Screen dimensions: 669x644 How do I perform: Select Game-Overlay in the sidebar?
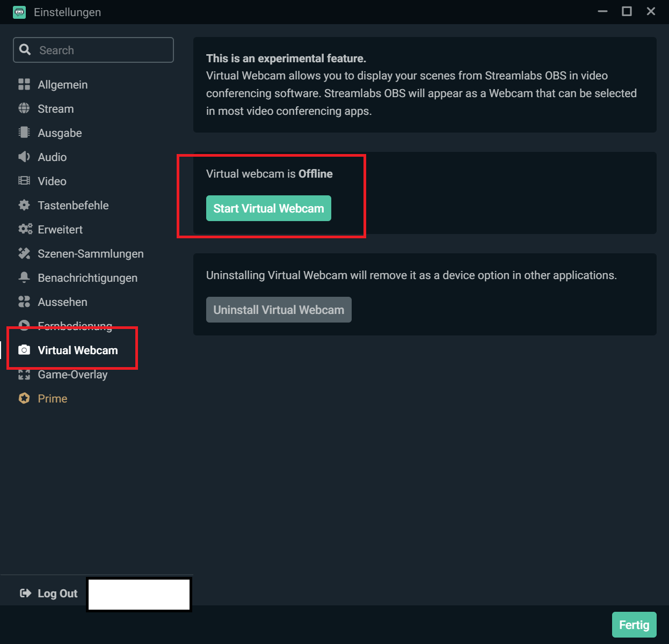coord(72,375)
